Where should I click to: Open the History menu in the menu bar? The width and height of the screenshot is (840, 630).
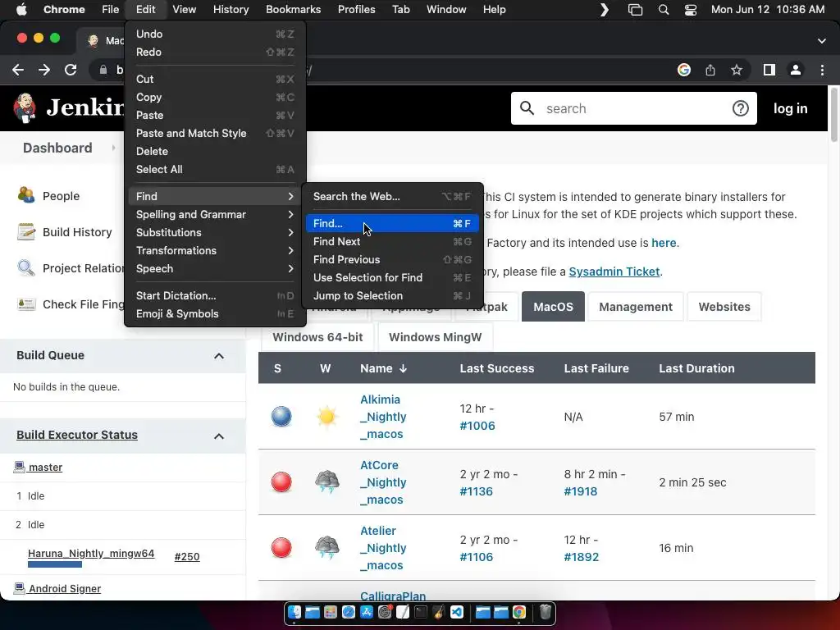tap(231, 10)
